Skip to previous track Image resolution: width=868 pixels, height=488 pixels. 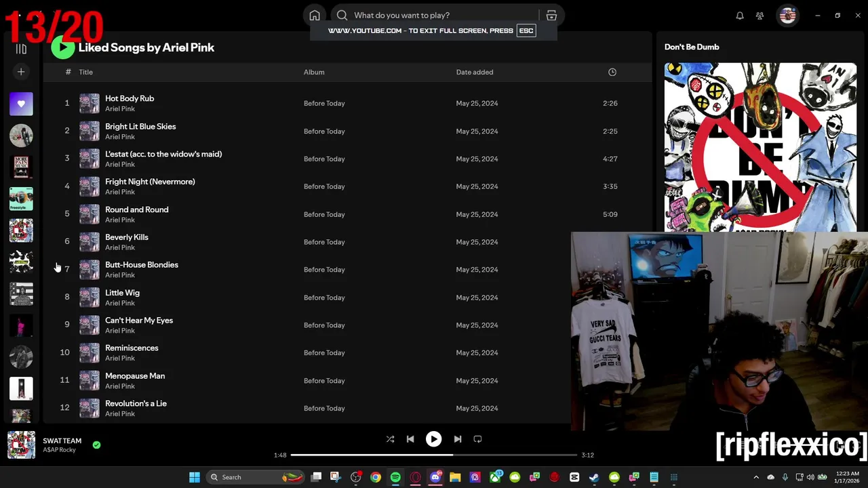click(x=410, y=439)
